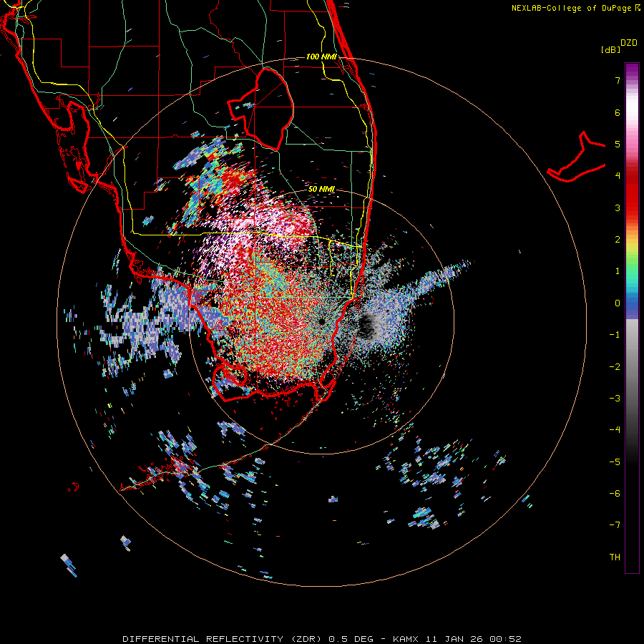Click the -5 value on the color scale
The height and width of the screenshot is (644, 644).
coord(615,462)
